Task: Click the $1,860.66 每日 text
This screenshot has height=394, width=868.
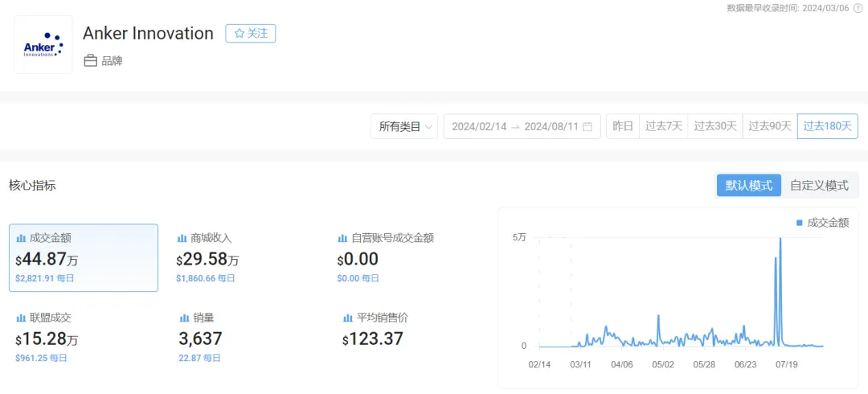Action: click(206, 278)
